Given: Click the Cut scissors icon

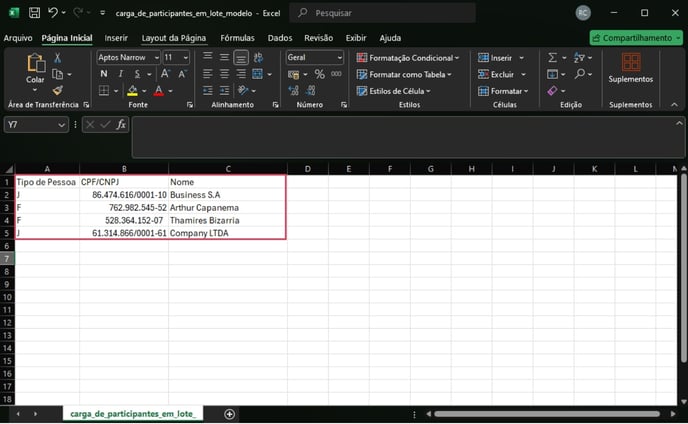Looking at the screenshot, I should click(57, 58).
